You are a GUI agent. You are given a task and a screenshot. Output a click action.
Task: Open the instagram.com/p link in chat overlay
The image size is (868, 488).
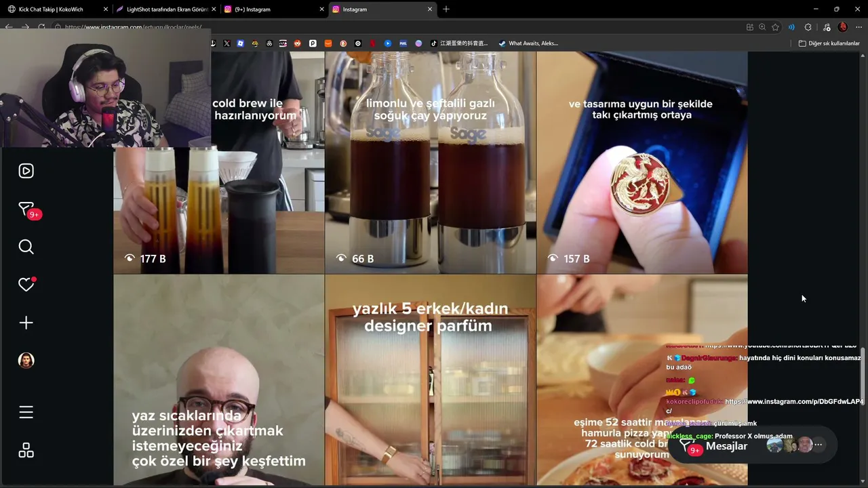tap(794, 402)
